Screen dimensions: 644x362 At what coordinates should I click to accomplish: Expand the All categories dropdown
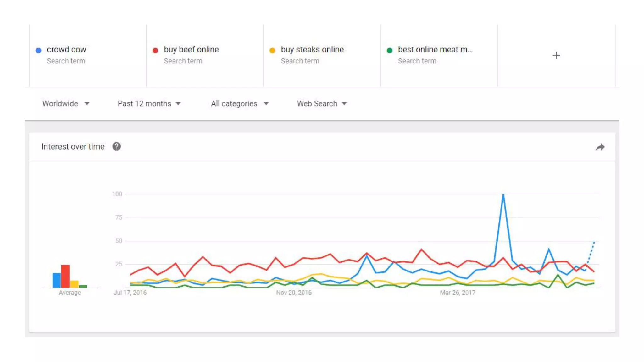240,104
